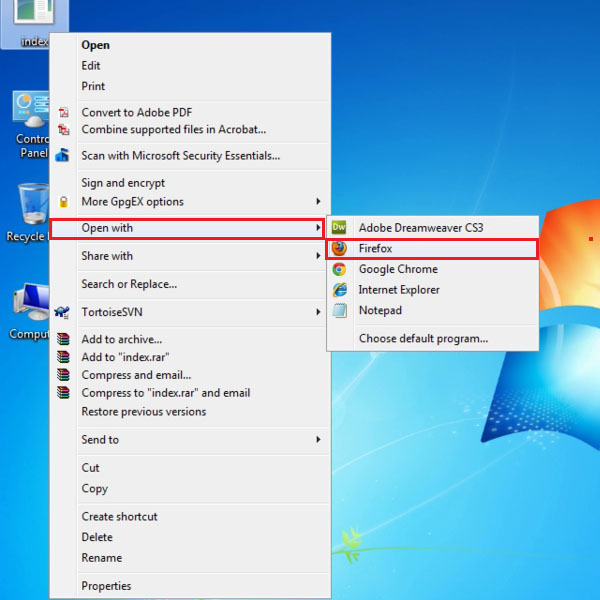The image size is (600, 600).
Task: Click WinRAR icon beside Compress to "index.rar" and email
Action: point(63,393)
